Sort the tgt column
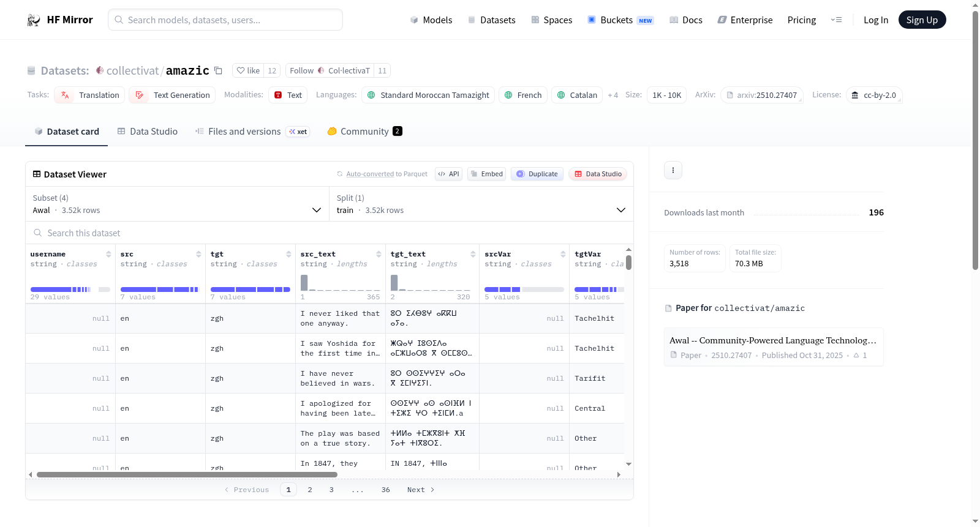Image resolution: width=980 pixels, height=527 pixels. tap(288, 254)
